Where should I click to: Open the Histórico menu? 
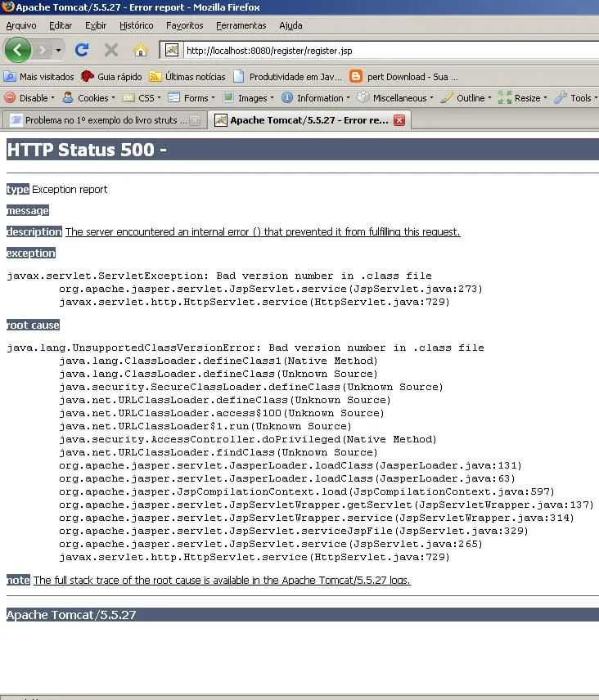click(x=136, y=25)
